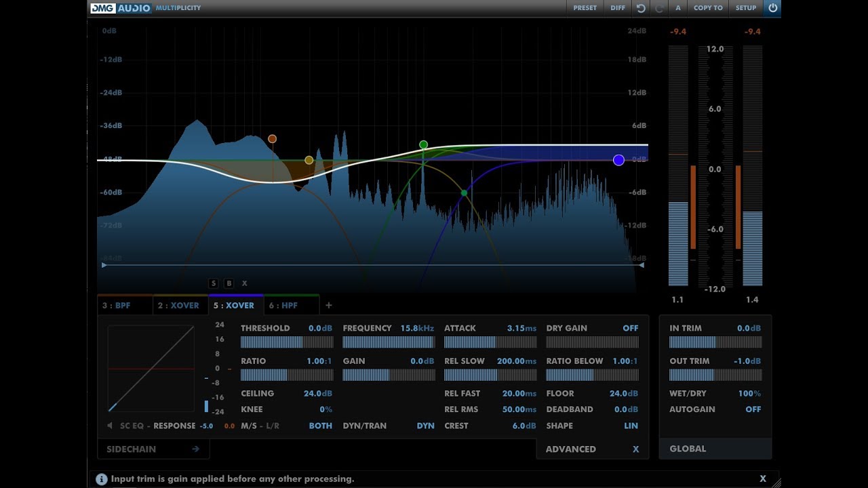Click the FLOOR 24.0dB value
Image resolution: width=868 pixels, height=488 pixels.
[623, 393]
